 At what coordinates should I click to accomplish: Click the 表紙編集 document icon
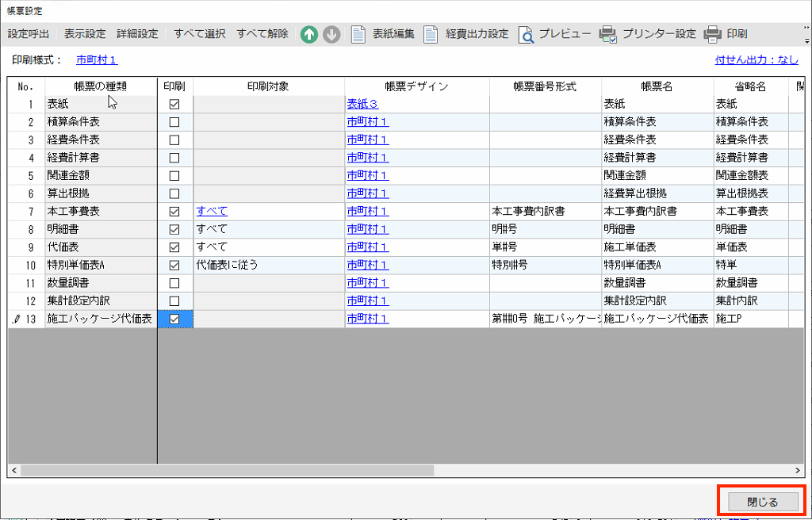click(358, 35)
